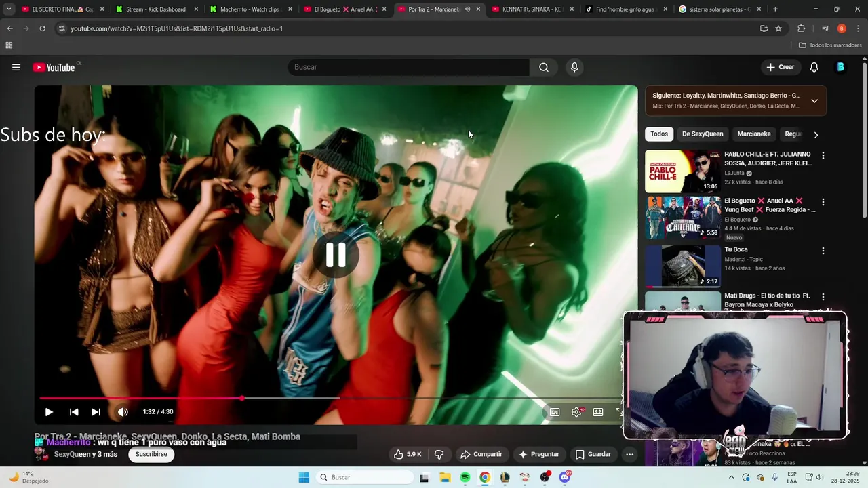Image resolution: width=868 pixels, height=488 pixels.
Task: Click the search magnifier button
Action: tap(544, 67)
